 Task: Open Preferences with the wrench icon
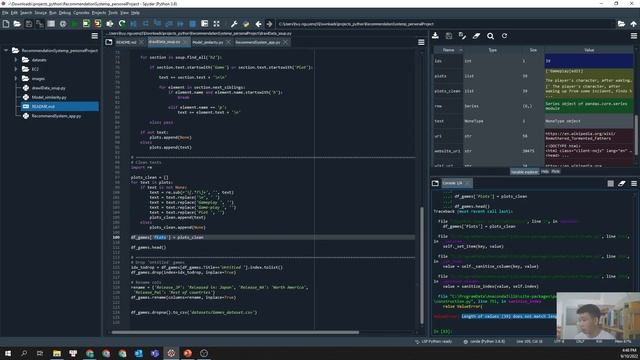pos(234,24)
